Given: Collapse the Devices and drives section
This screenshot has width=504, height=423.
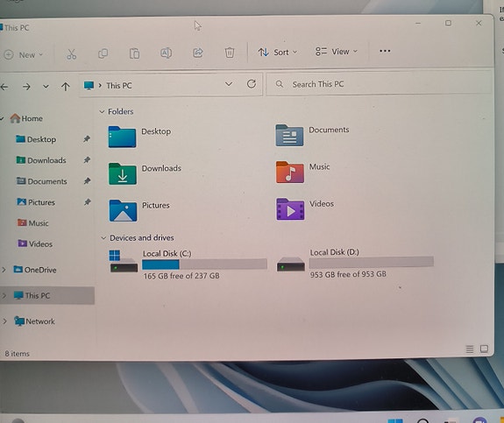Looking at the screenshot, I should [x=103, y=238].
